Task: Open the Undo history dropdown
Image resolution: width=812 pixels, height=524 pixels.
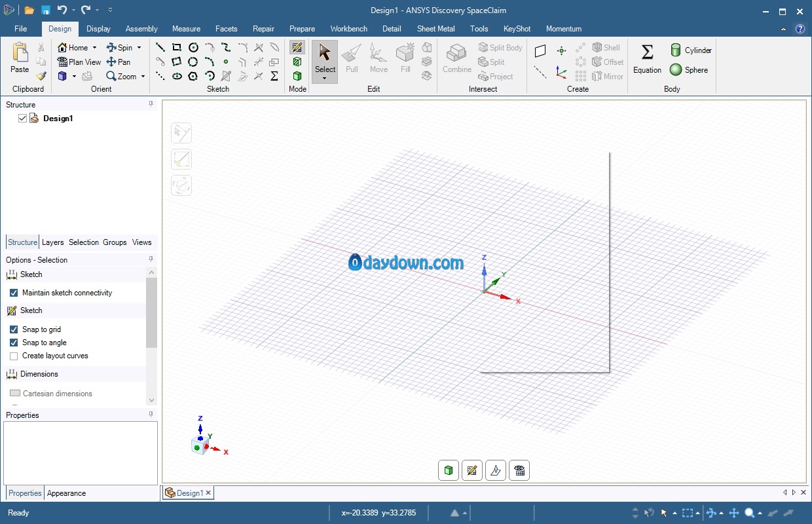Action: [x=73, y=10]
